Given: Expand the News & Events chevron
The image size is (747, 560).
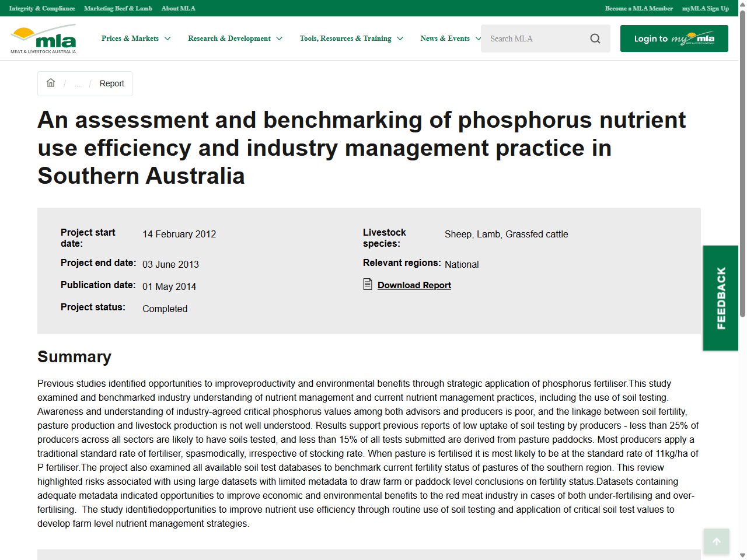Looking at the screenshot, I should click(x=478, y=38).
